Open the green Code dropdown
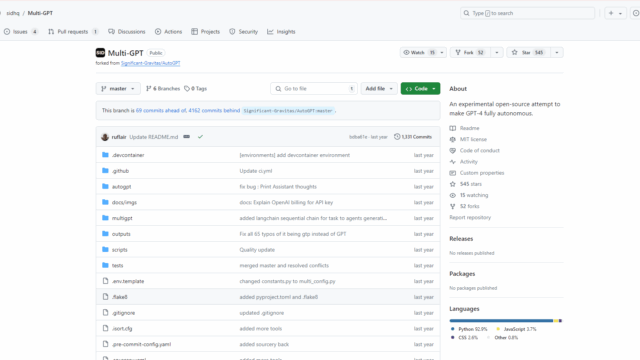This screenshot has width=640, height=360. (420, 89)
